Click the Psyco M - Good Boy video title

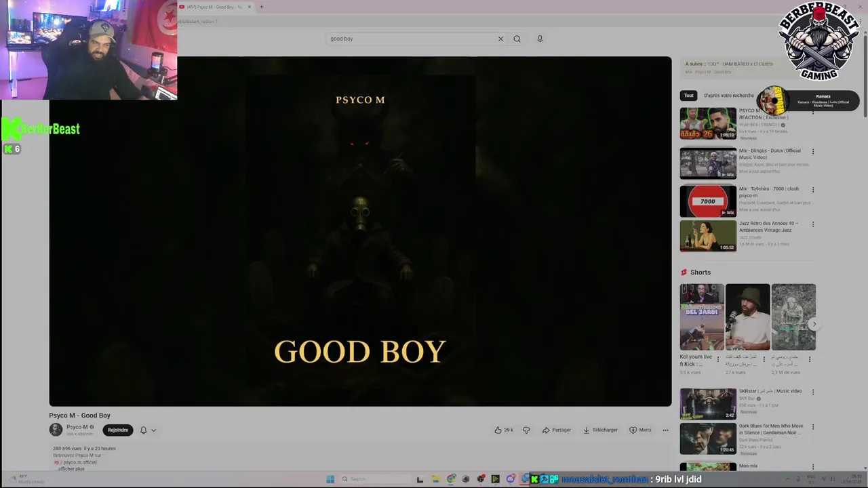pos(79,415)
